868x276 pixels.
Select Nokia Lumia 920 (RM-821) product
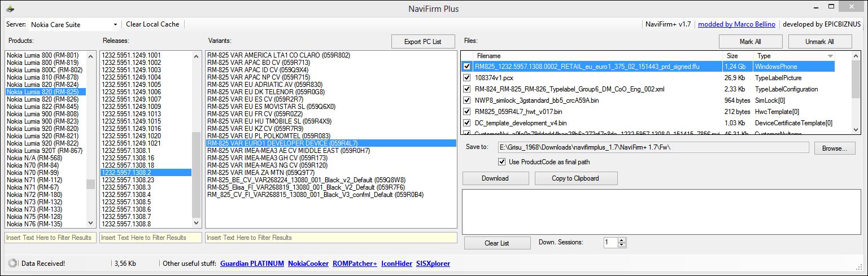click(42, 136)
